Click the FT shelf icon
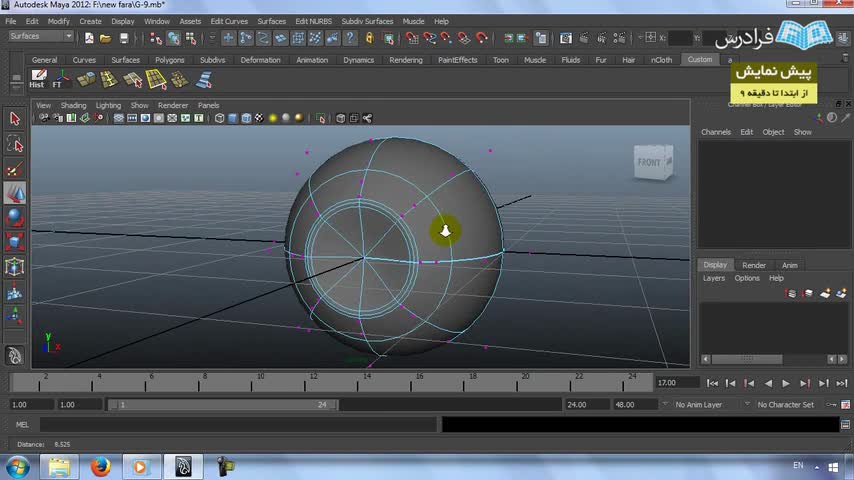This screenshot has height=480, width=854. [60, 79]
